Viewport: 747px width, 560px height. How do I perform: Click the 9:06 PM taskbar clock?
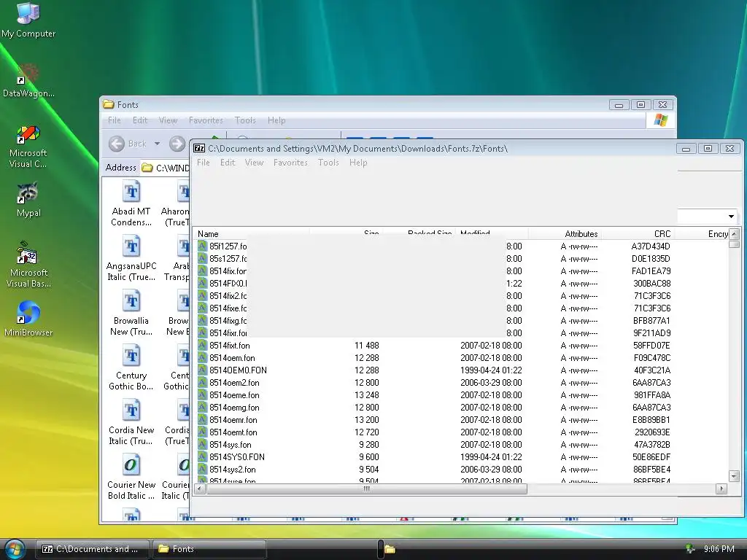coord(719,549)
